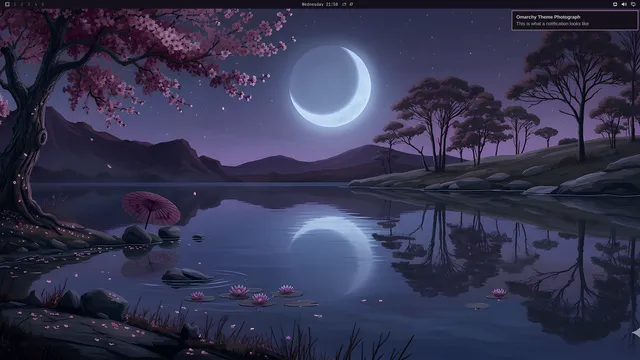Click the tray icon left of the volume icon
Image resolution: width=640 pixels, height=360 pixels.
click(615, 4)
